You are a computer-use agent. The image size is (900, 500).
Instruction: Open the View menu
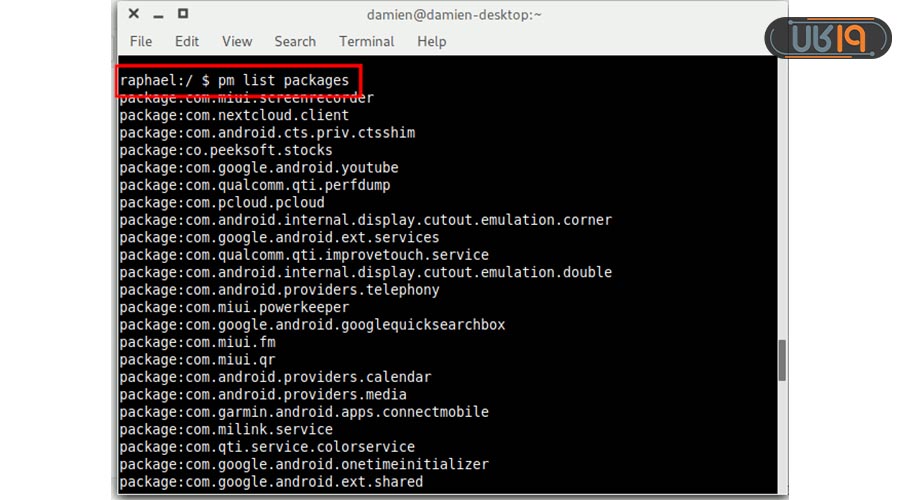click(x=237, y=41)
